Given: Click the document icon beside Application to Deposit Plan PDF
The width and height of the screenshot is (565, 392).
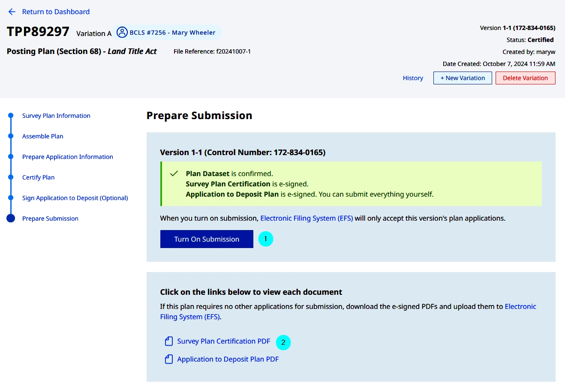Looking at the screenshot, I should coord(169,359).
